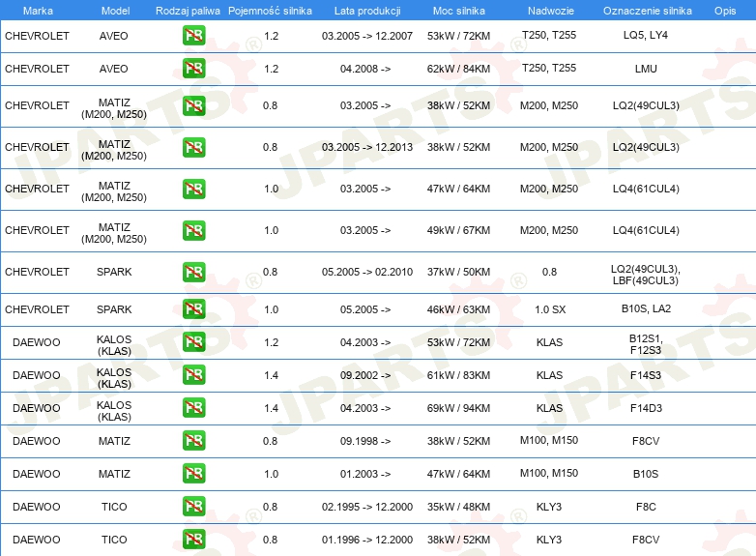Click fuel icon in Spark 37kW / 50KM row
The image size is (756, 556).
193,273
